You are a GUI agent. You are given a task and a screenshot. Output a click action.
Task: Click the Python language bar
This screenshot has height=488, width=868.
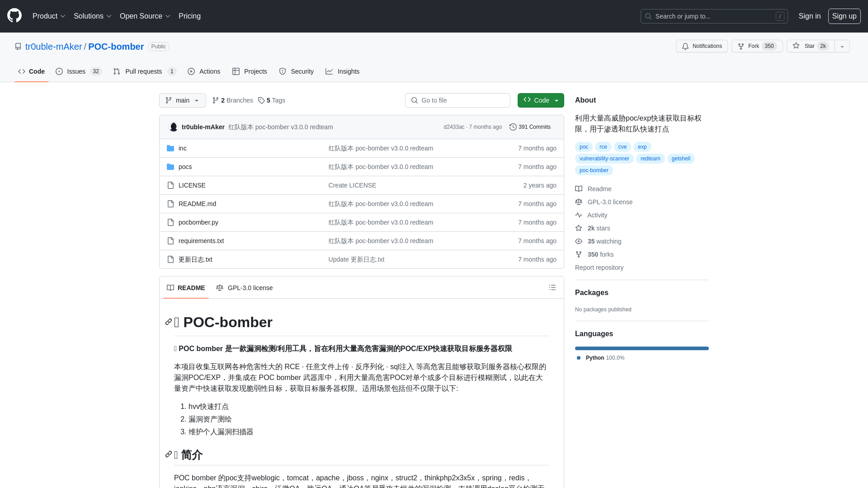coord(642,348)
